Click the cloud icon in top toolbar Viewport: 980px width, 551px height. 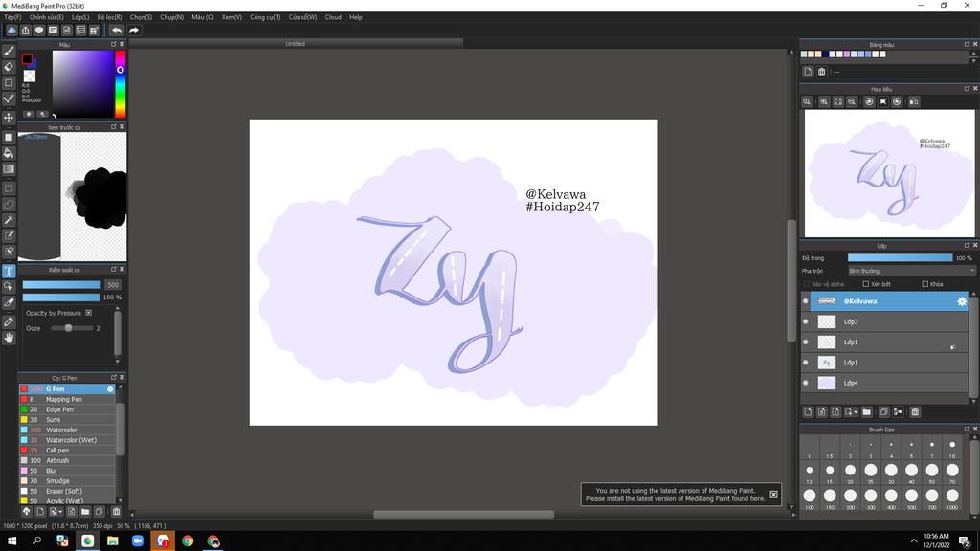11,30
